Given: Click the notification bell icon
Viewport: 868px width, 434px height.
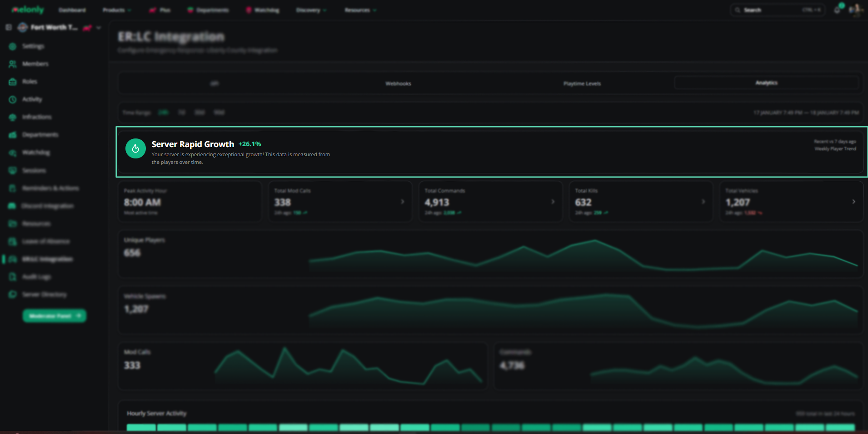Looking at the screenshot, I should [x=837, y=10].
